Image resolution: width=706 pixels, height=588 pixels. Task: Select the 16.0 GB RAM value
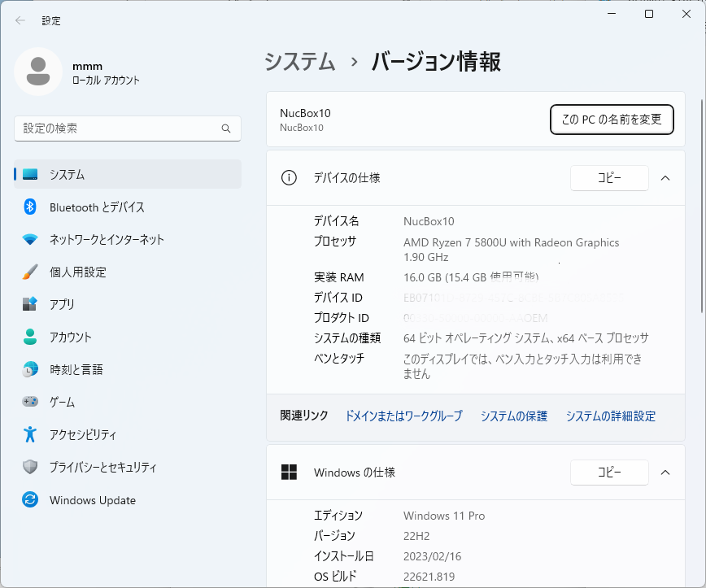pyautogui.click(x=471, y=277)
